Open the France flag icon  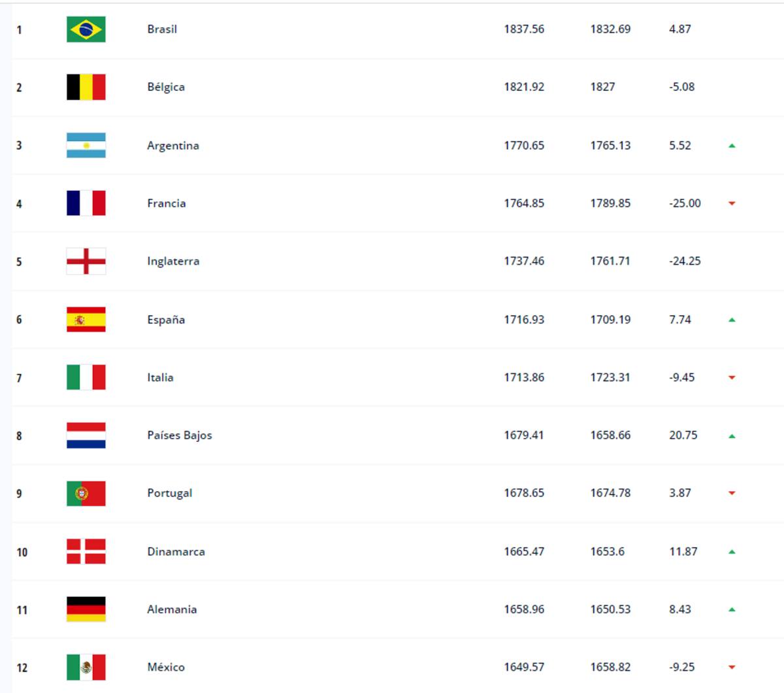86,203
